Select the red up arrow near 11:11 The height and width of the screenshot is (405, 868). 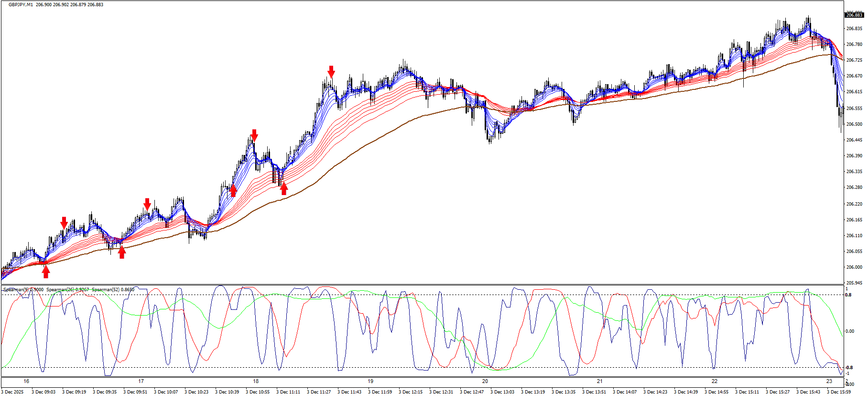tap(284, 189)
